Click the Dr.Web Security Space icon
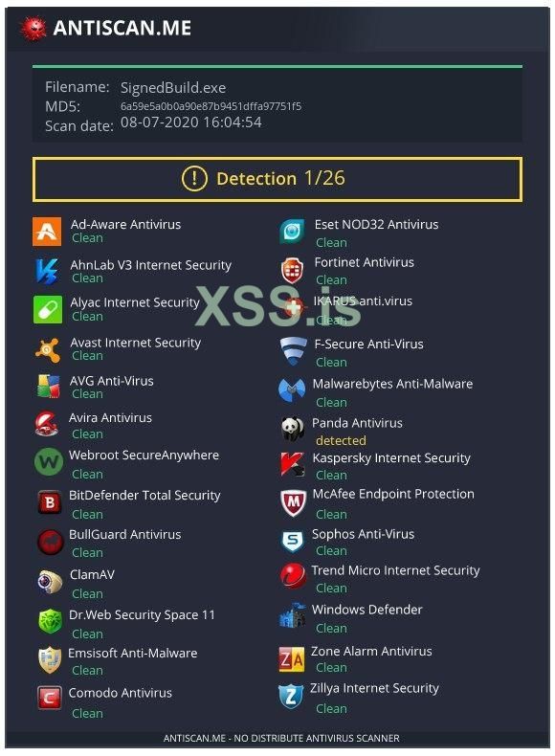 tap(50, 621)
